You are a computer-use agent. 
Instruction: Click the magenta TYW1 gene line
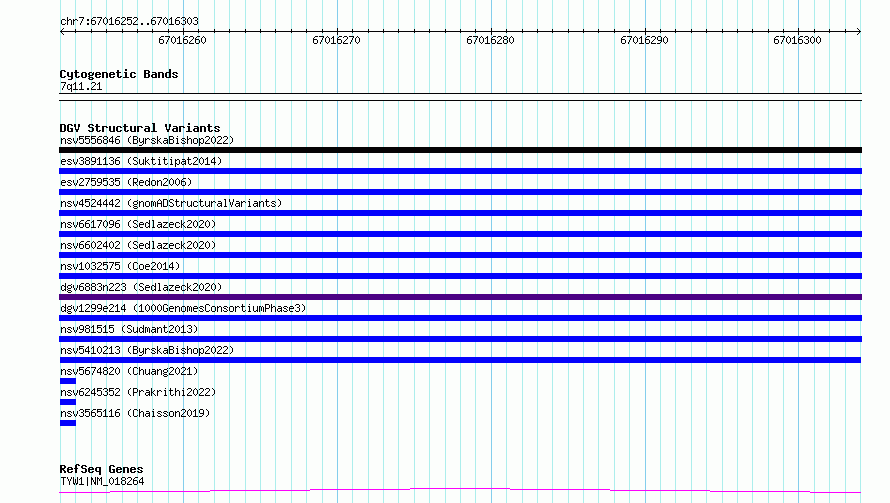460,490
